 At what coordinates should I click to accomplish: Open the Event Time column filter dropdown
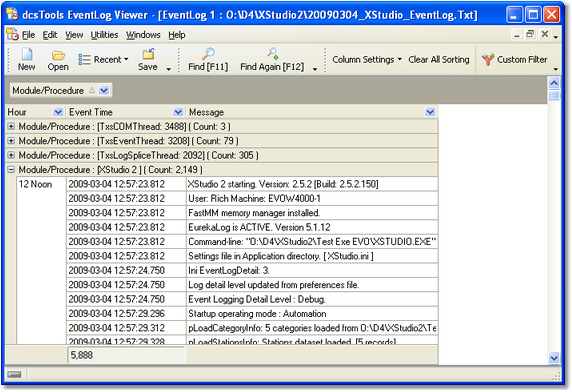(178, 112)
